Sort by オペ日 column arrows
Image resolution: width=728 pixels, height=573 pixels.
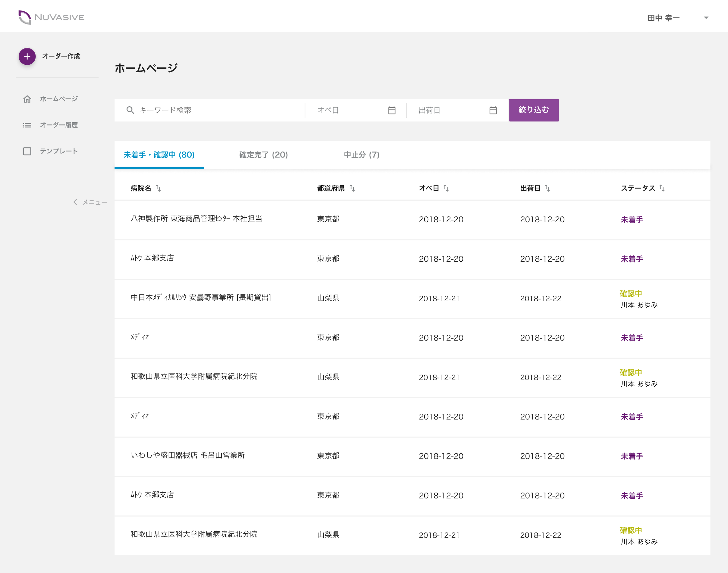tap(446, 188)
